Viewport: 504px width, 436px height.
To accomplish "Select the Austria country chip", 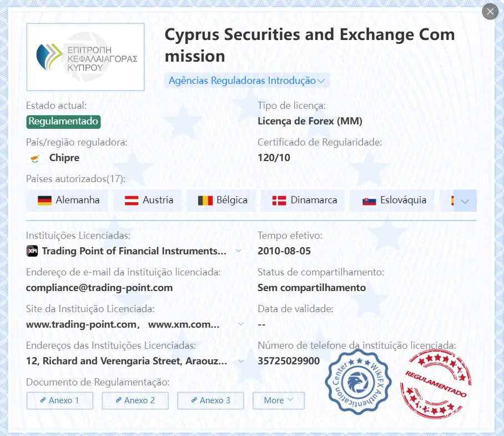I will 147,201.
